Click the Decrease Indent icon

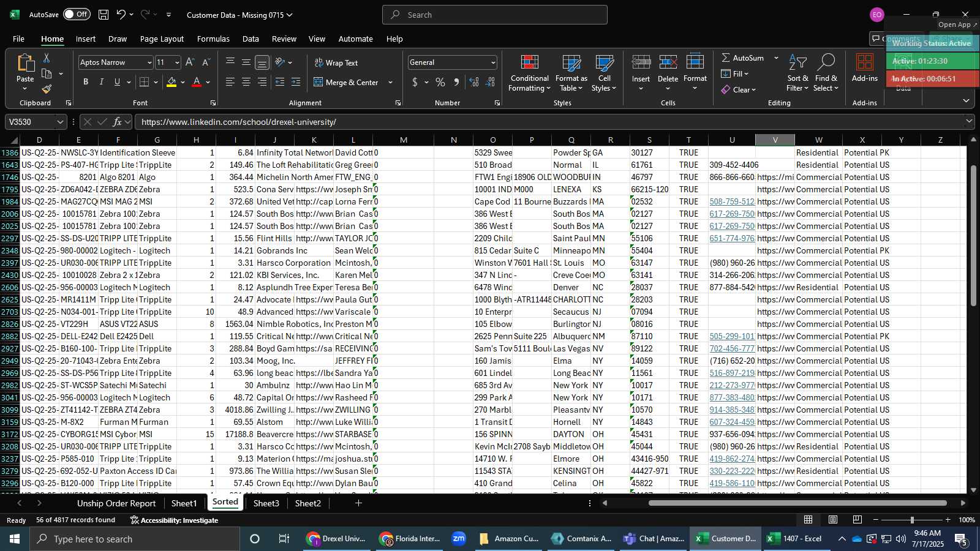pos(280,82)
